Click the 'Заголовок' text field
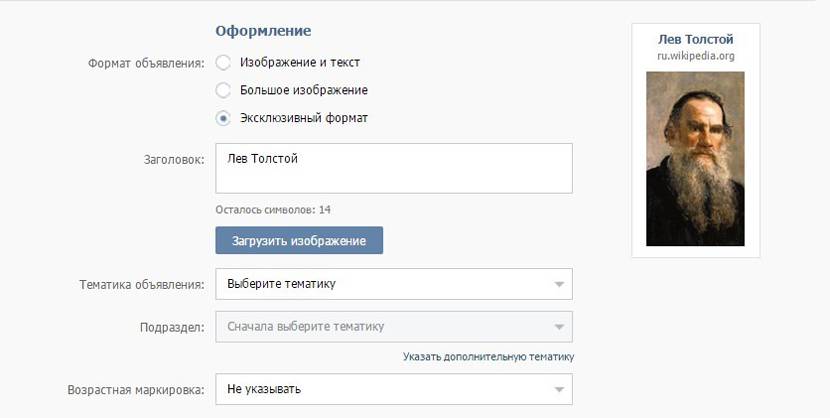This screenshot has height=418, width=830. [x=394, y=168]
